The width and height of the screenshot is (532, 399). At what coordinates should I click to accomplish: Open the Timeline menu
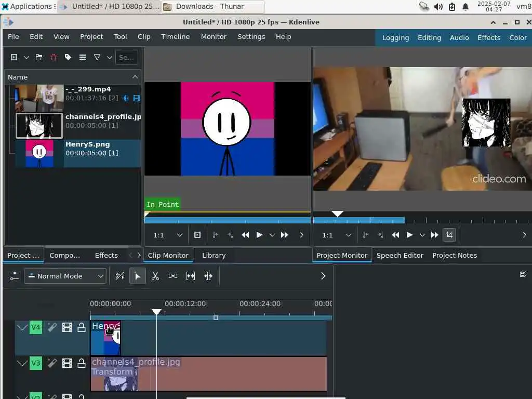pyautogui.click(x=176, y=37)
